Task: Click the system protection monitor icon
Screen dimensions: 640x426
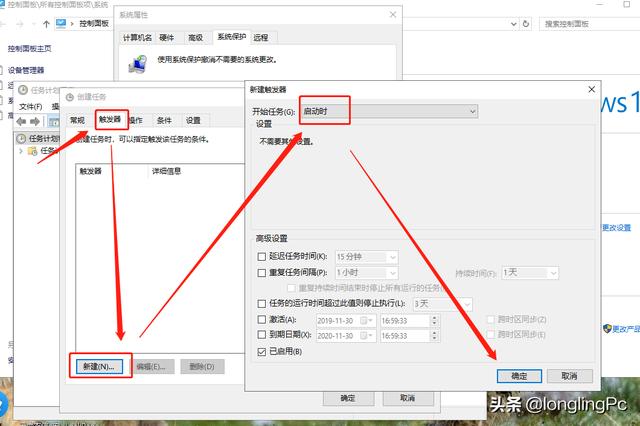Action: (138, 64)
